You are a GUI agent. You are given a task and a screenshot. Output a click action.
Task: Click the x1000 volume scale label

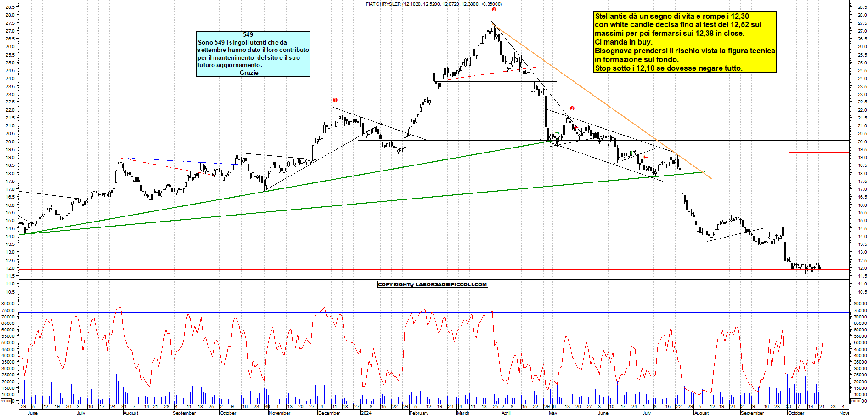[6, 401]
